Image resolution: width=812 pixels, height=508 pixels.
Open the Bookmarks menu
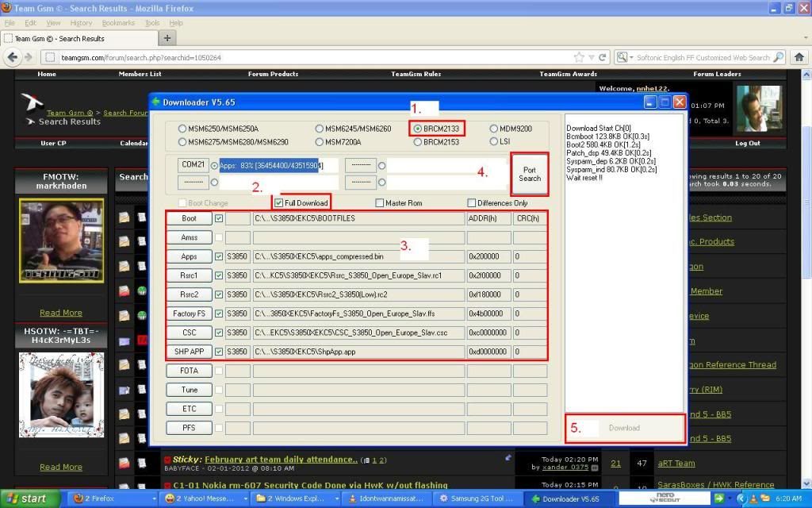[x=118, y=23]
